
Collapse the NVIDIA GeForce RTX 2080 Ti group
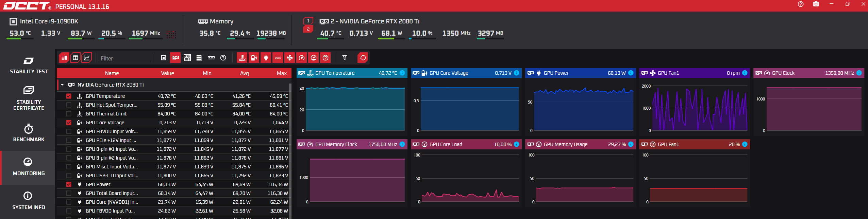pos(62,85)
